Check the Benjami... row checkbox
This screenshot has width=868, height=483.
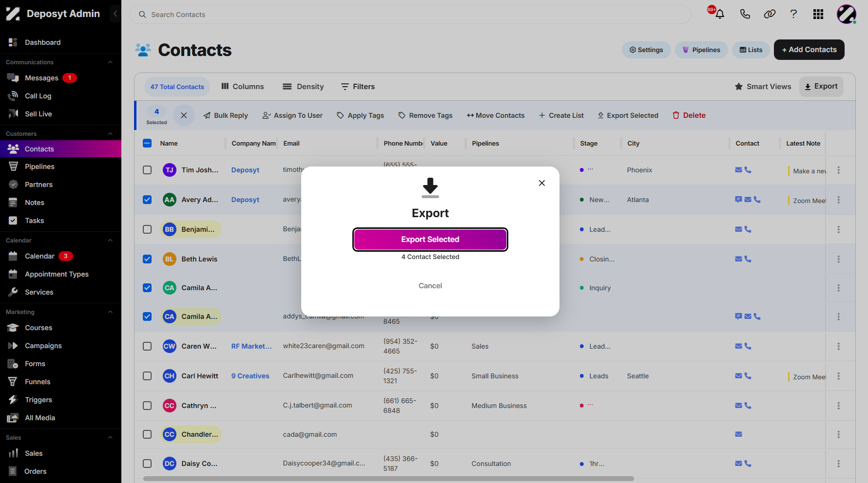tap(147, 229)
